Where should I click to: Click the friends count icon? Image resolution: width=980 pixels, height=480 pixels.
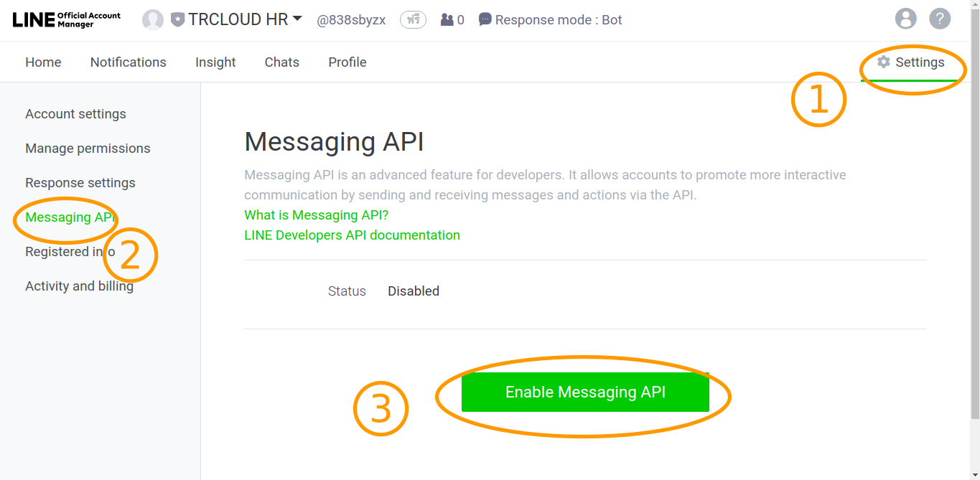tap(447, 20)
